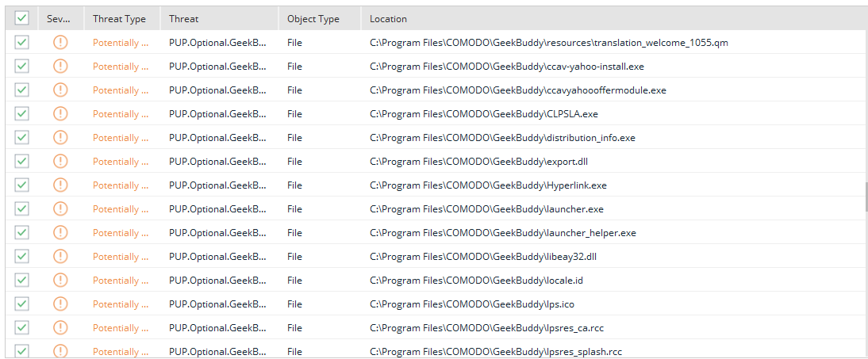Click severity warning icon for ccavyahooffermodule.exe
The image size is (868, 359).
[60, 90]
